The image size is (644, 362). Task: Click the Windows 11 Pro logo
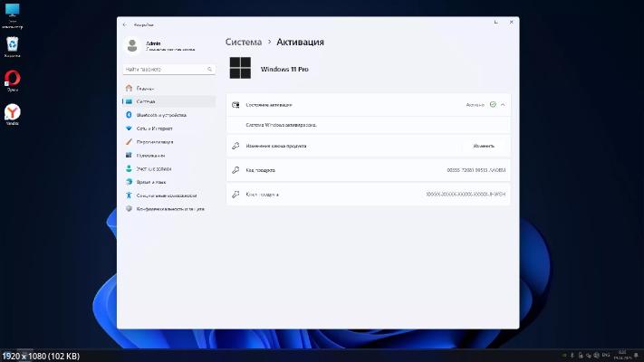coord(240,68)
